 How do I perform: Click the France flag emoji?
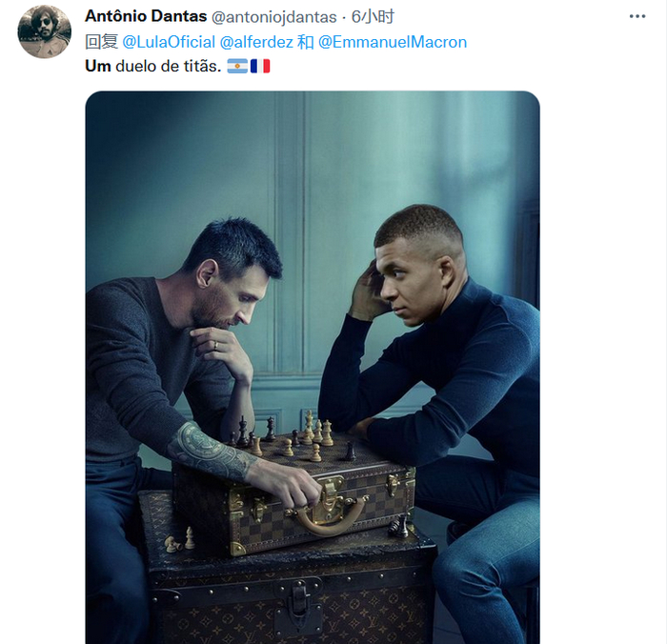260,67
